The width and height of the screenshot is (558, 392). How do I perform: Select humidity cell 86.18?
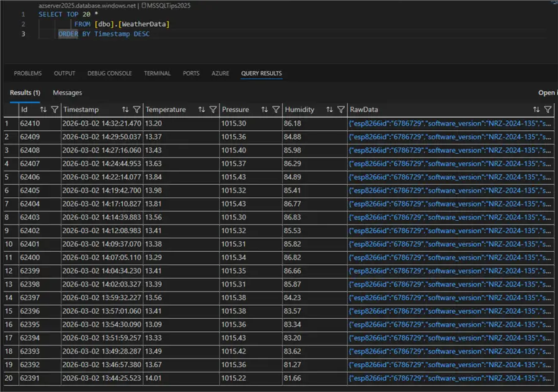315,123
